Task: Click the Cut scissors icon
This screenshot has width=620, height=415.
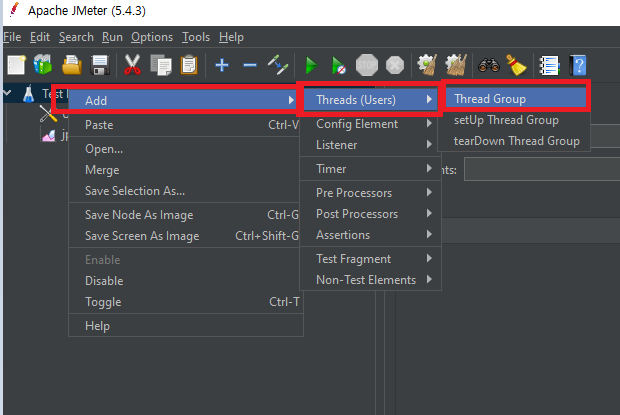Action: [132, 65]
